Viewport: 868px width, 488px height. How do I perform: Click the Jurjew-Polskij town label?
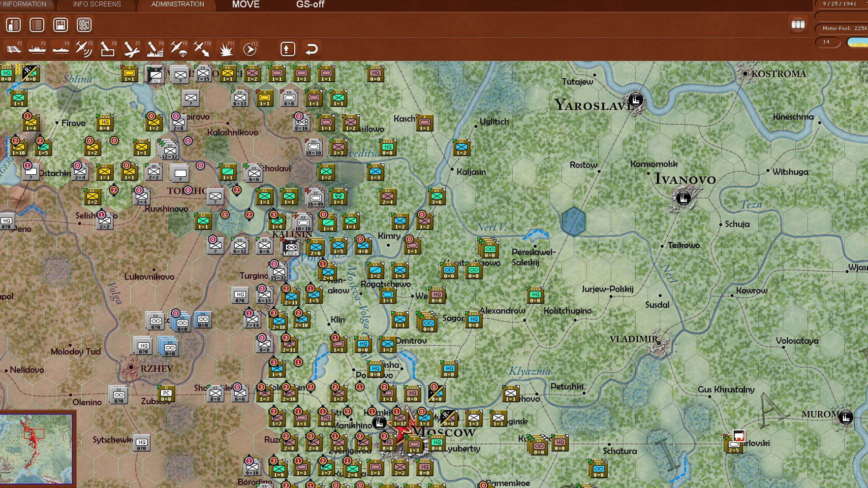(x=608, y=289)
